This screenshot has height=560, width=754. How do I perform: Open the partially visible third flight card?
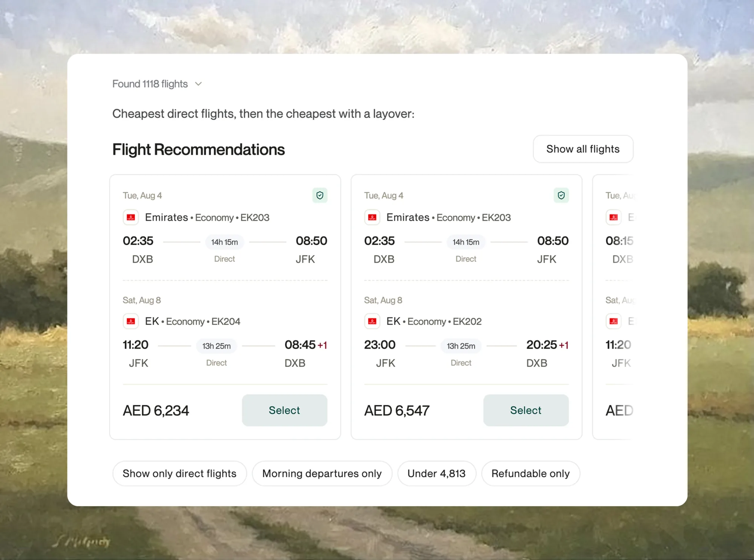point(613,307)
